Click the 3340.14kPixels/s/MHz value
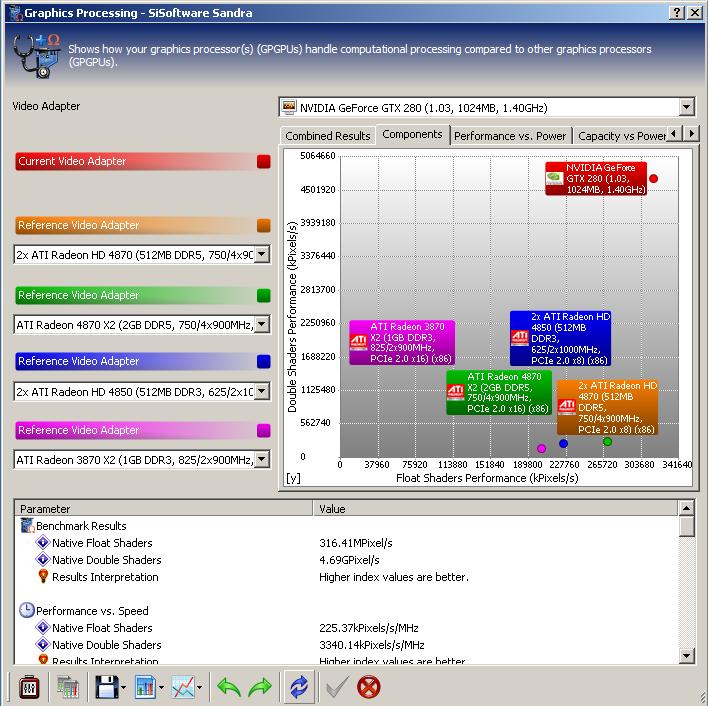The width and height of the screenshot is (708, 706). click(x=372, y=645)
